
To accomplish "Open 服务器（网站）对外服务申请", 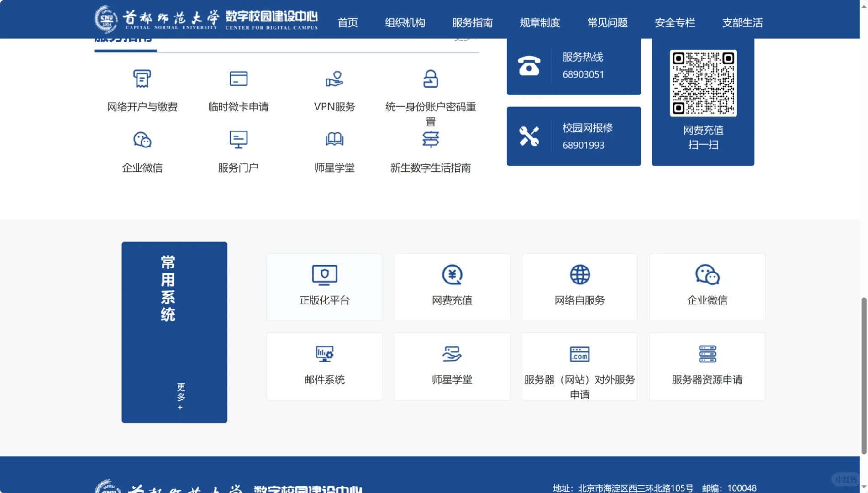I will [579, 354].
